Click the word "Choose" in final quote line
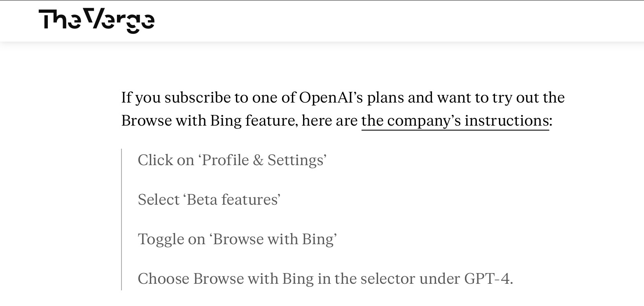This screenshot has height=306, width=644. (x=163, y=279)
